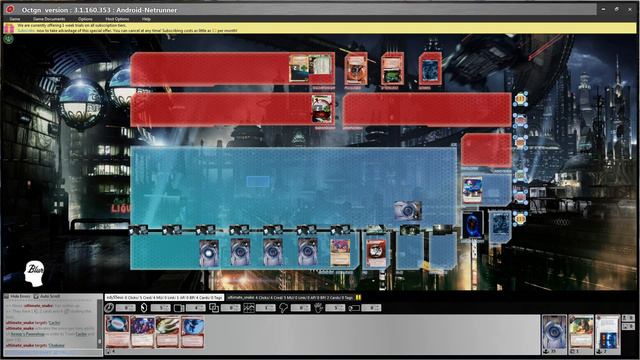640x360 pixels.
Task: Click the hand size counter icon
Action: [318, 308]
